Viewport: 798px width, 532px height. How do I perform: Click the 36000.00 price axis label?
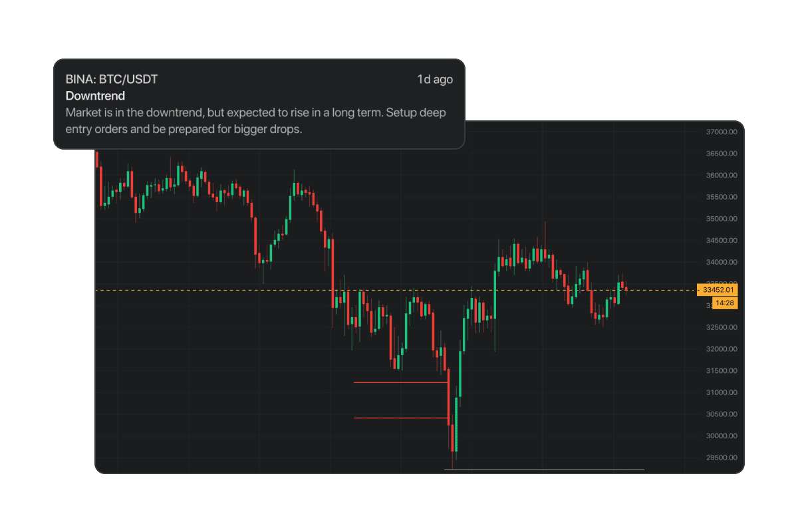tap(721, 176)
